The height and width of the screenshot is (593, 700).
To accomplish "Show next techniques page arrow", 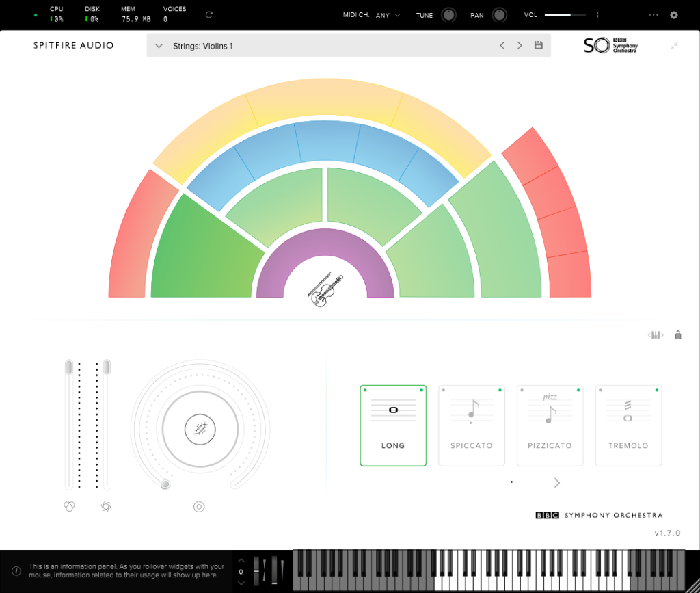I will [x=556, y=483].
